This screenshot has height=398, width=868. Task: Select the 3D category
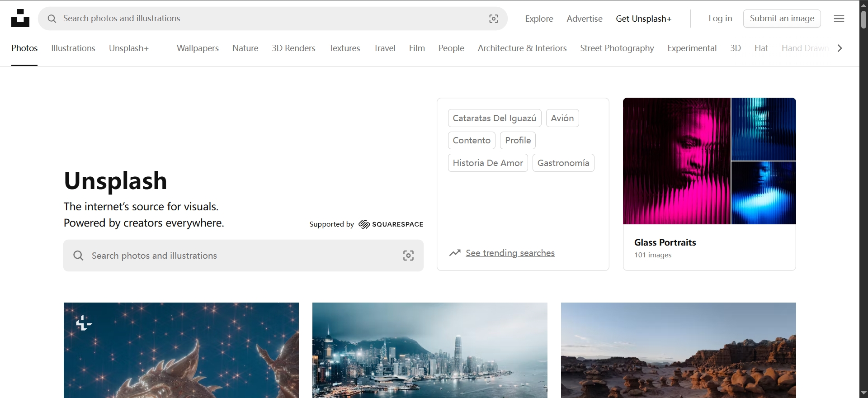point(736,48)
